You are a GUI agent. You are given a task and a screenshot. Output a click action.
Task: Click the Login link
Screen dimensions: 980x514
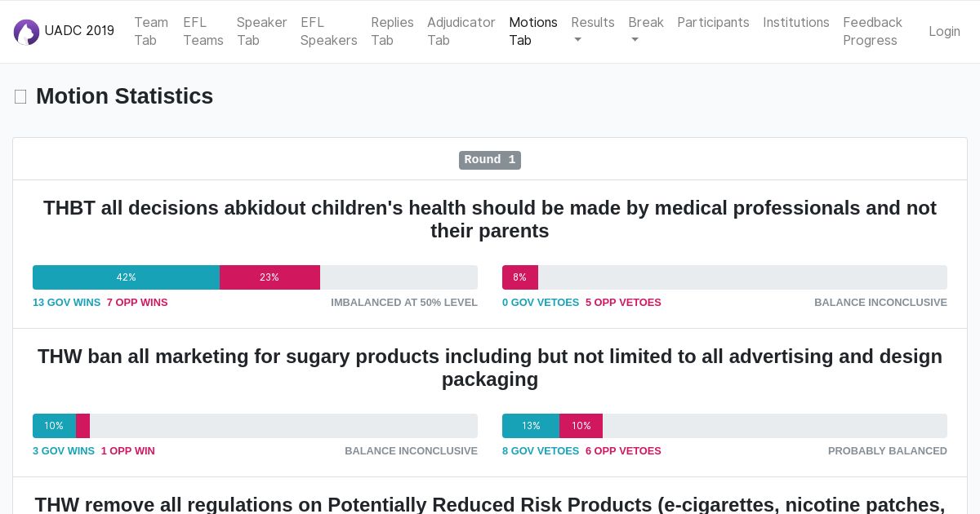click(944, 31)
